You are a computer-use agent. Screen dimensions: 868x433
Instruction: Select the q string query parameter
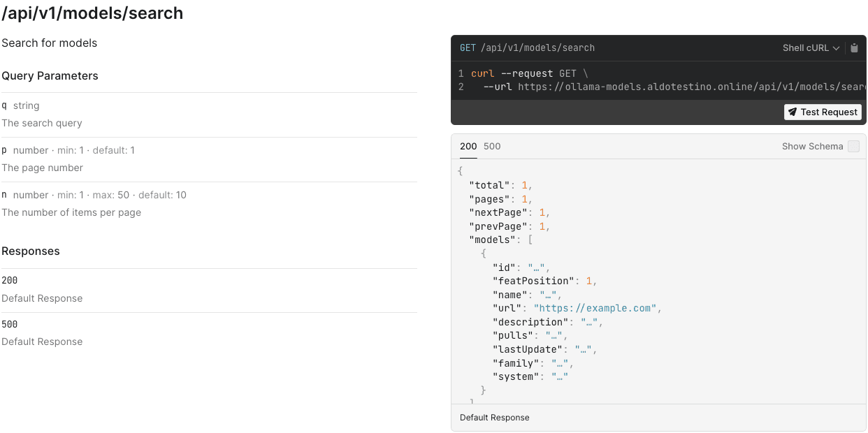click(21, 105)
